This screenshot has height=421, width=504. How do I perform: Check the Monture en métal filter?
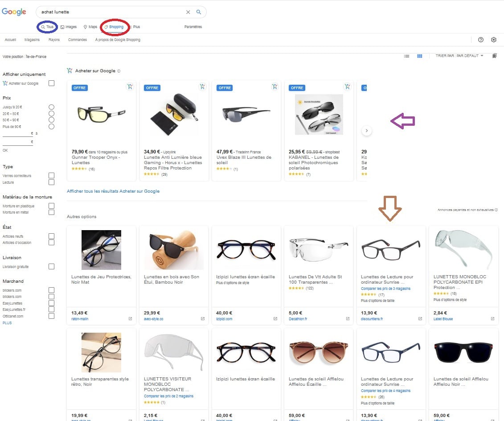tap(52, 212)
